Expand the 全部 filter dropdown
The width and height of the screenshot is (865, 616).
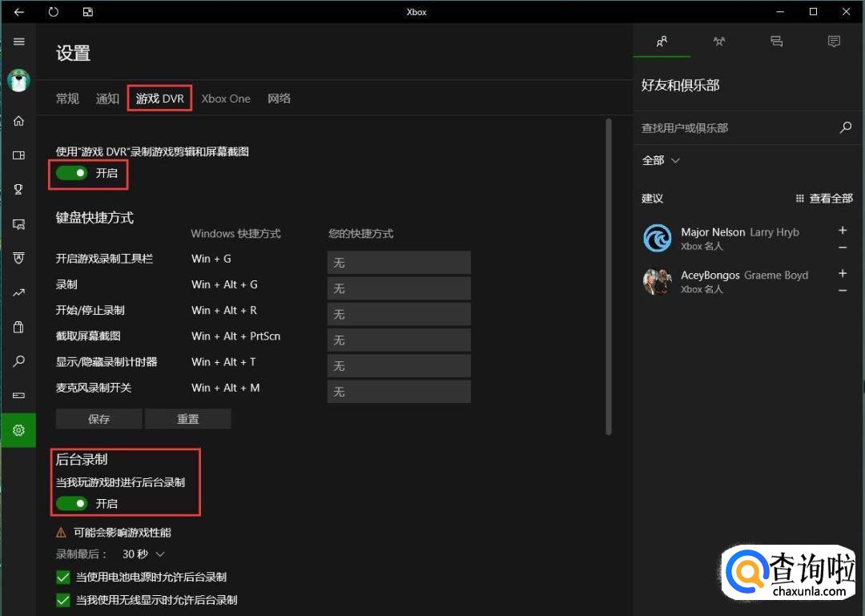pyautogui.click(x=661, y=161)
